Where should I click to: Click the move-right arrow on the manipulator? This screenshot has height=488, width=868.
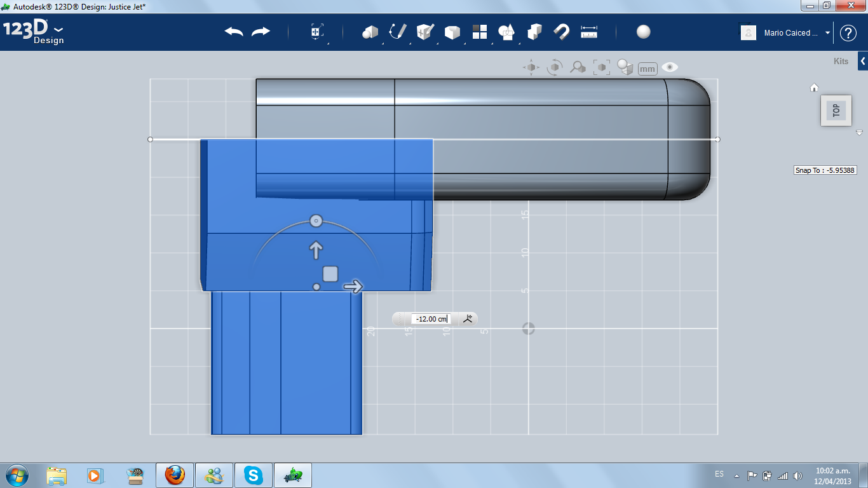coord(353,287)
